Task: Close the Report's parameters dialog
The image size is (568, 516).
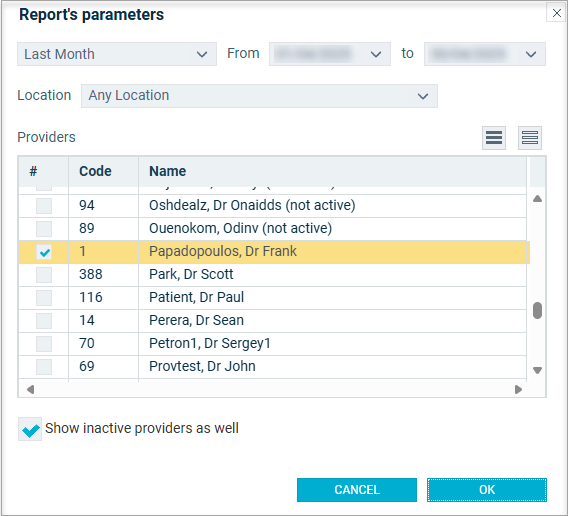Action: tap(556, 13)
